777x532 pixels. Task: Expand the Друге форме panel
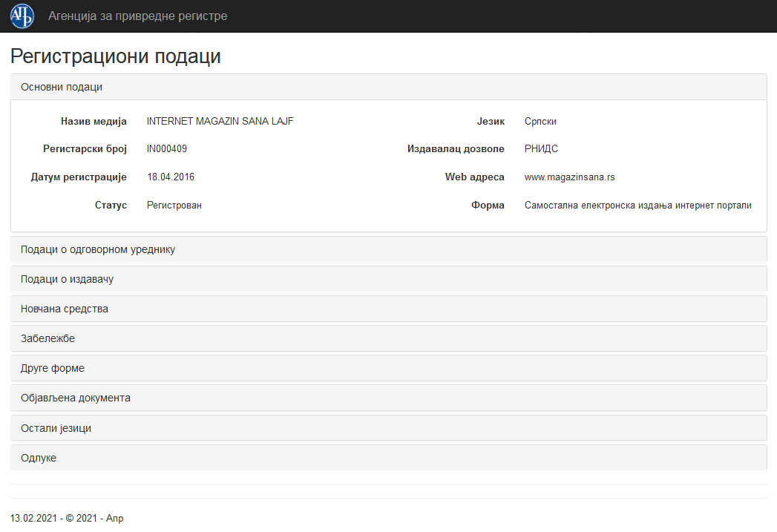(x=53, y=368)
